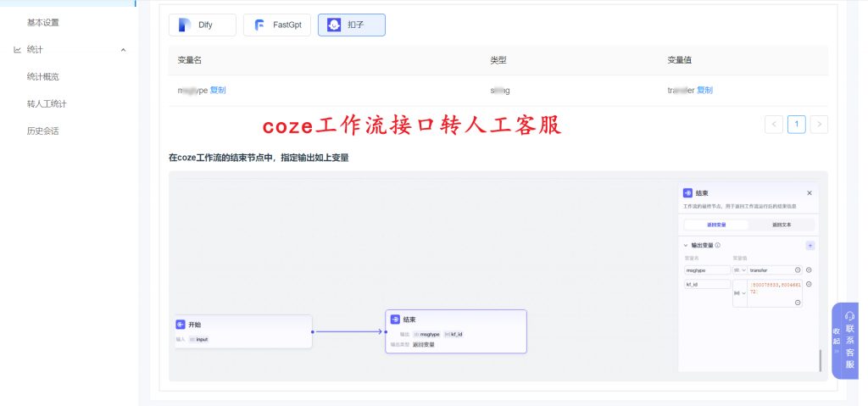Collapse the 统计 sidebar group
This screenshot has width=868, height=406.
[123, 50]
